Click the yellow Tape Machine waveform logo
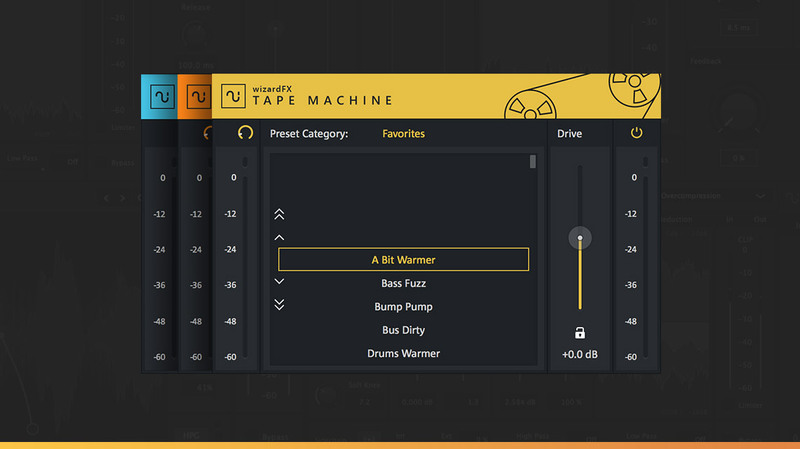 coord(233,97)
